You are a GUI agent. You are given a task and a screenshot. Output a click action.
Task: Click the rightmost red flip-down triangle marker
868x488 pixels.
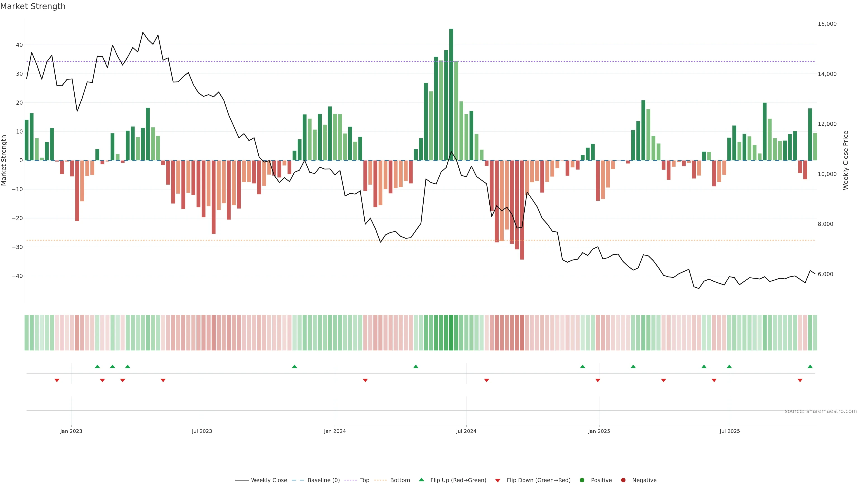(x=800, y=380)
